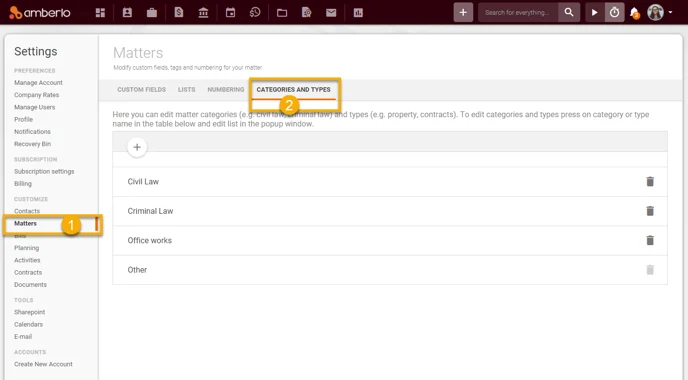Image resolution: width=688 pixels, height=380 pixels.
Task: Open Contracts customization in sidebar
Action: 28,272
